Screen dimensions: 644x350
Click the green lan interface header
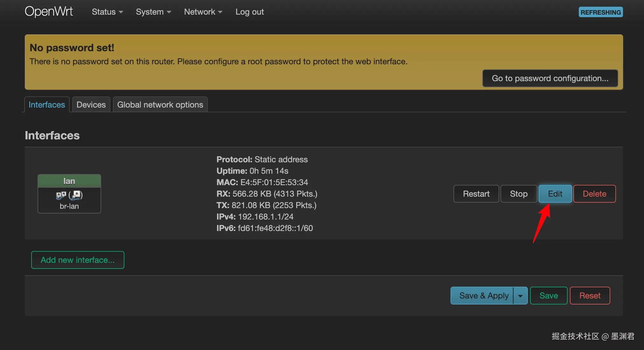click(x=69, y=181)
